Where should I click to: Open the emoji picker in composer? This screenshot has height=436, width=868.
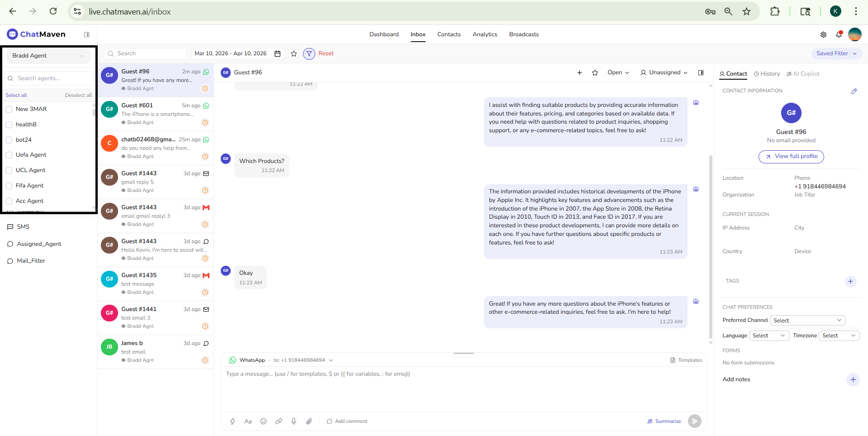click(x=263, y=421)
